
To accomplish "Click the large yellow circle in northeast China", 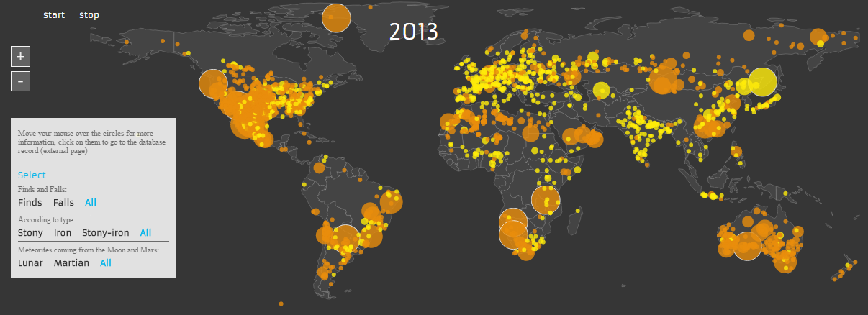I will point(762,82).
